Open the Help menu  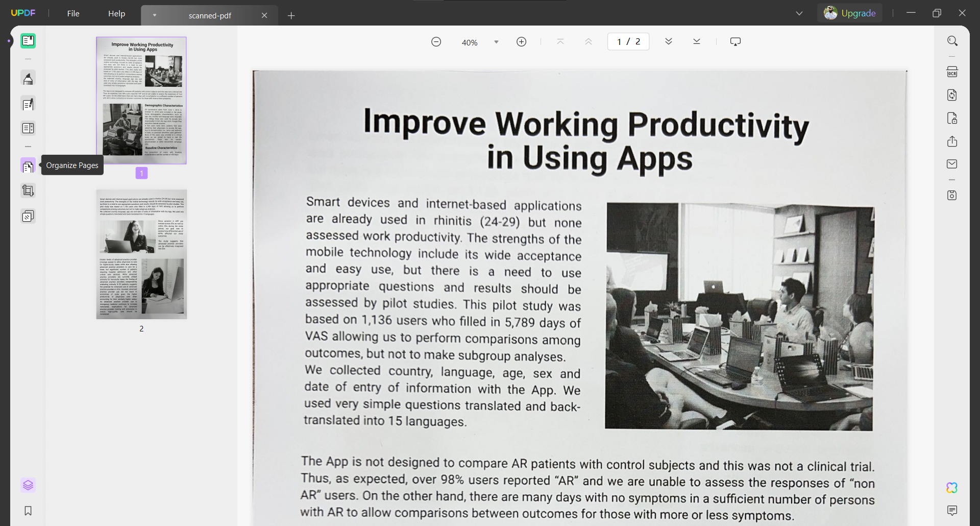click(116, 13)
